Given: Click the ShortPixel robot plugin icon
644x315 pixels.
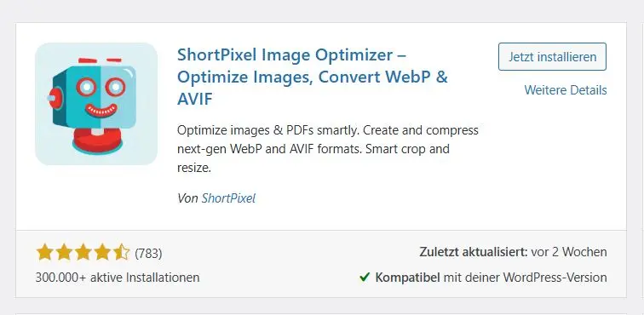Looking at the screenshot, I should point(96,104).
